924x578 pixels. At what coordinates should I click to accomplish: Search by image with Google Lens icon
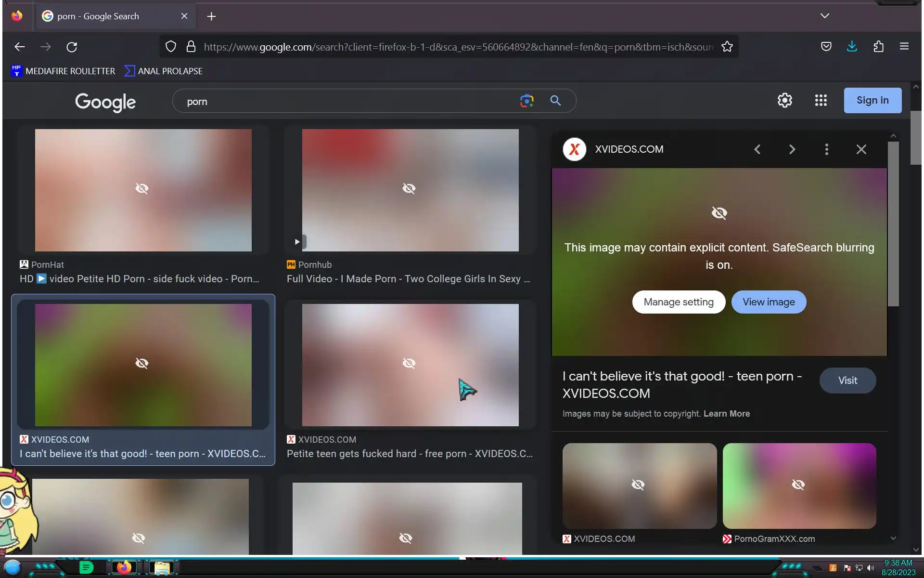[x=526, y=101]
